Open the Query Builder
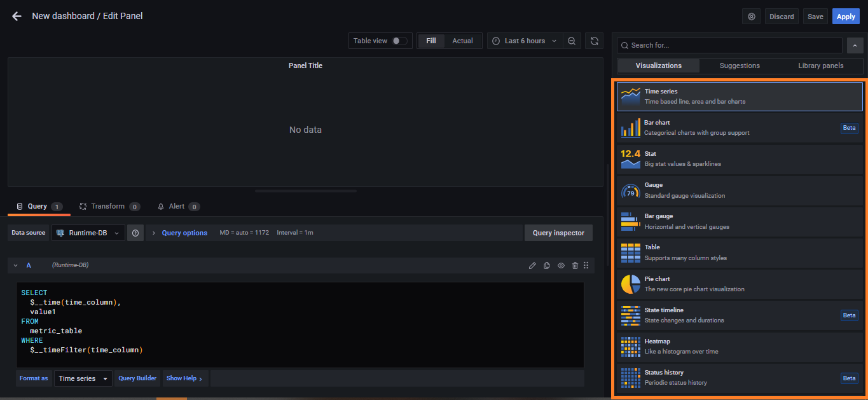This screenshot has height=400, width=868. click(137, 378)
